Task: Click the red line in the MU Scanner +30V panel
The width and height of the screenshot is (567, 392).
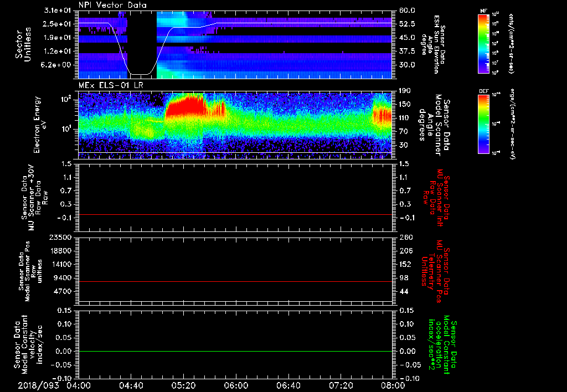Action: click(x=235, y=214)
